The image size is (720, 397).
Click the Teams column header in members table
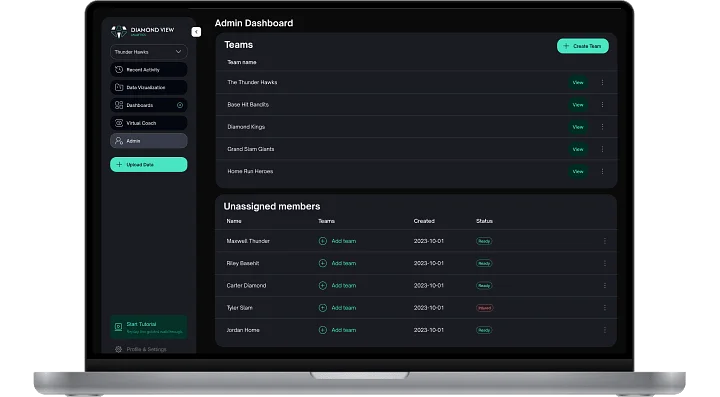click(326, 221)
